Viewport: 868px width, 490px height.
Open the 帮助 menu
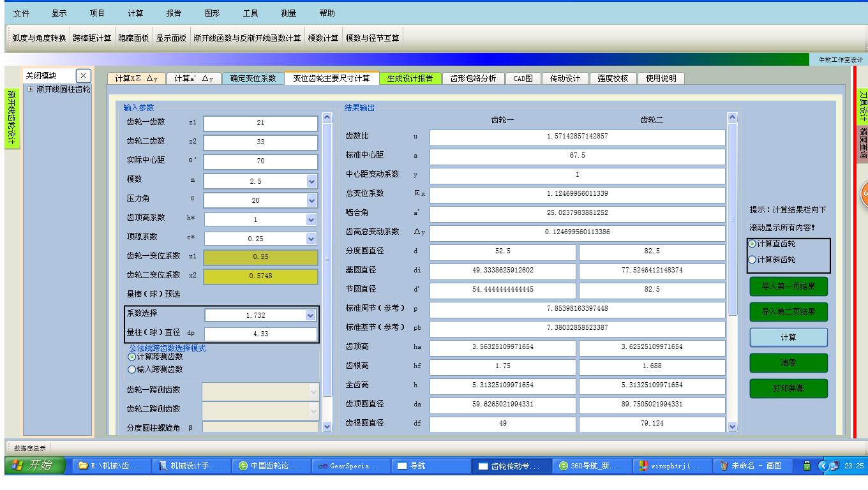[x=327, y=13]
